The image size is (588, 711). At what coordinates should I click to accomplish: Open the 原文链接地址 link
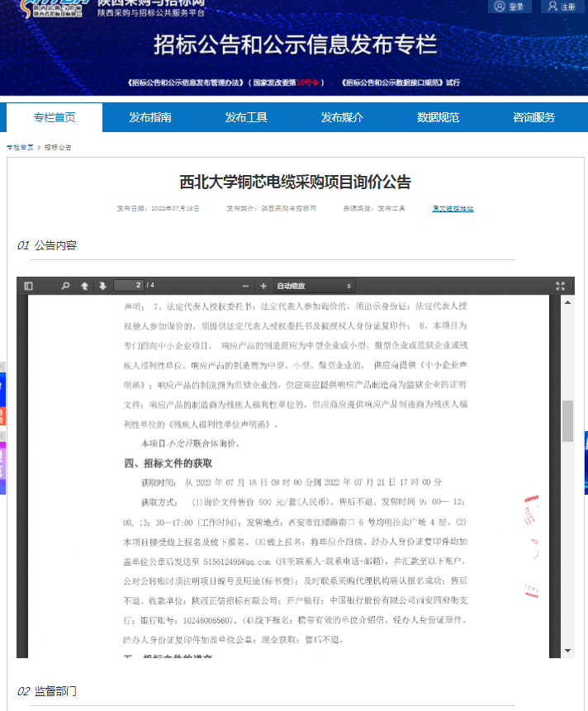pyautogui.click(x=453, y=209)
